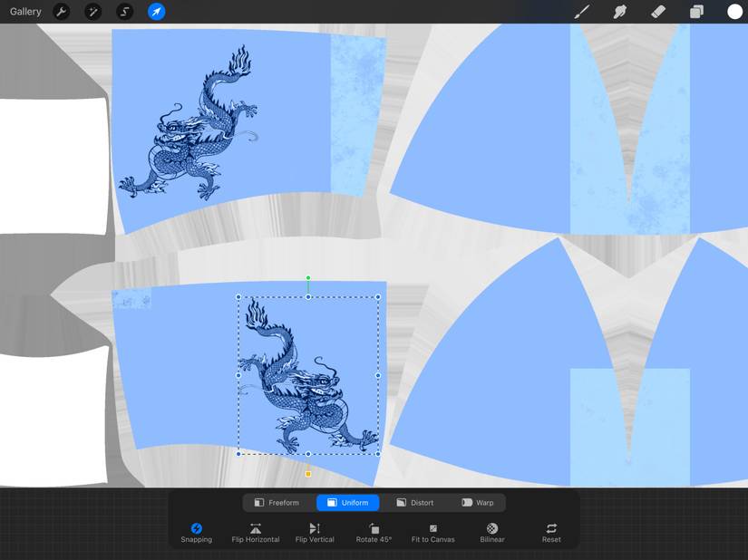This screenshot has width=748, height=560.
Task: Click the green rotation handle
Action: pos(308,278)
